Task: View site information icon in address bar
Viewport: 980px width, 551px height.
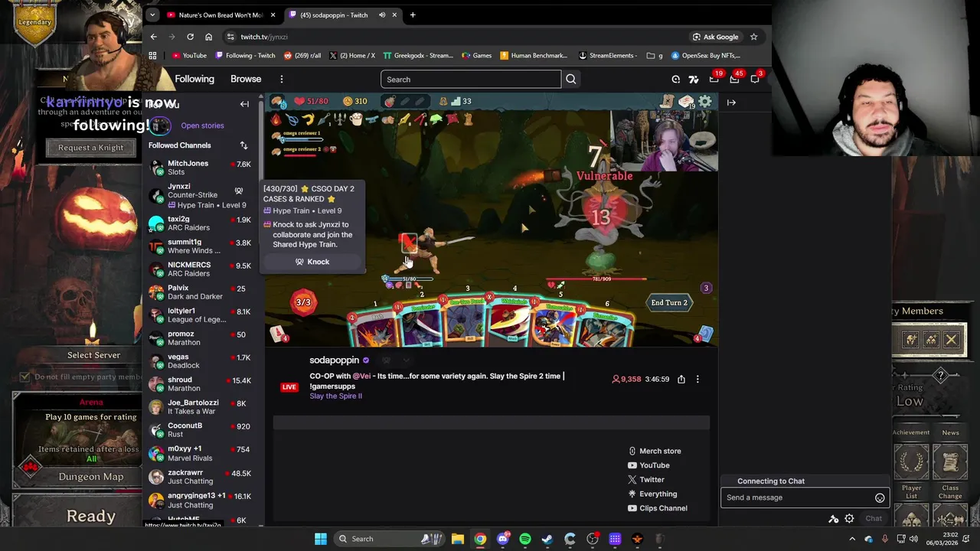Action: pos(230,37)
